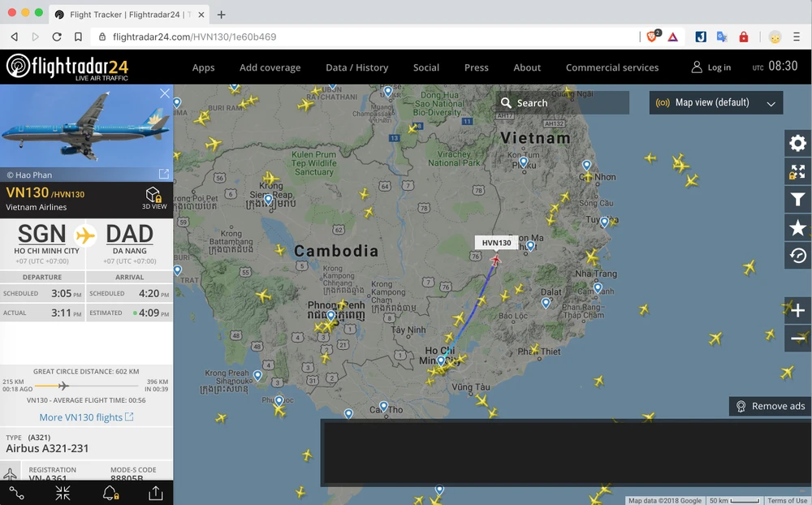Open the map settings gear

797,144
